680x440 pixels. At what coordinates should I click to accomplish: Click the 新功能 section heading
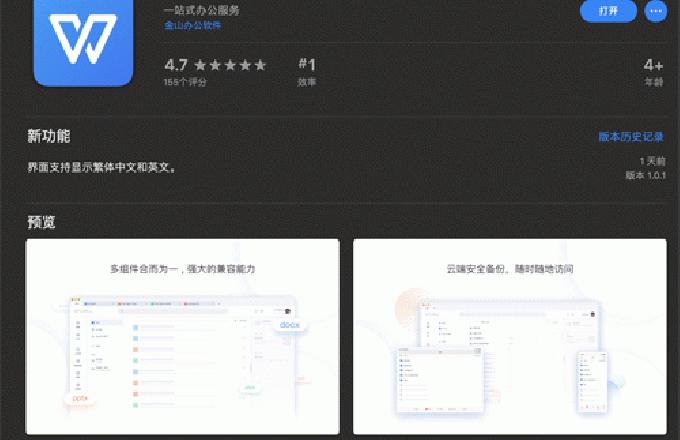(x=49, y=136)
